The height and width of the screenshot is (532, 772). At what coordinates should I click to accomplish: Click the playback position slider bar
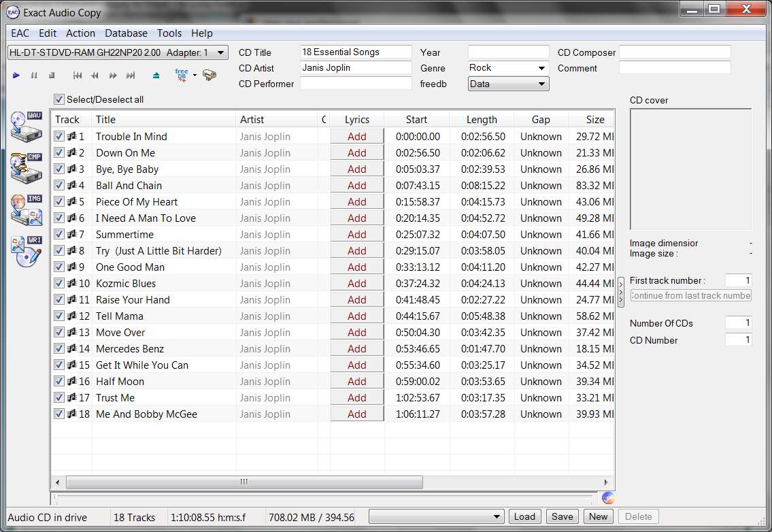(325, 498)
